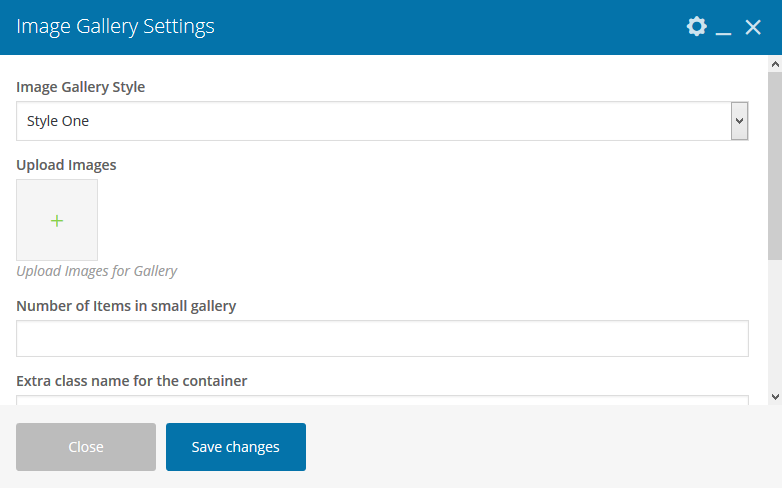Focus the Number of Items input field
Image resolution: width=782 pixels, height=488 pixels.
pyautogui.click(x=382, y=338)
